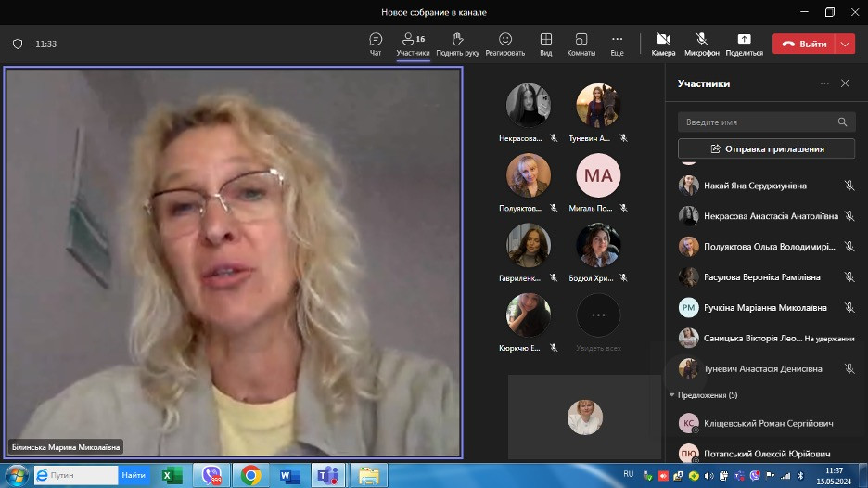
Task: Toggle the Participants panel button
Action: pos(413,44)
